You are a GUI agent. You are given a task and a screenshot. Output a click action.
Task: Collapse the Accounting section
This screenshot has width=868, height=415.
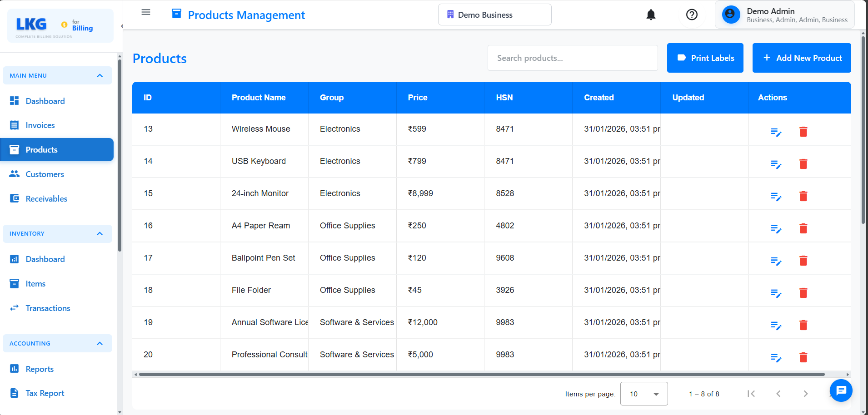click(x=100, y=344)
